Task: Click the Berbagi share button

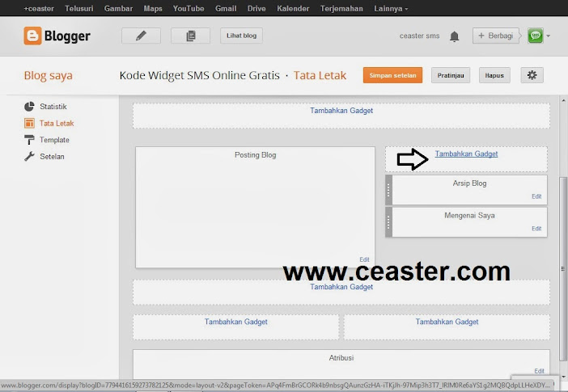Action: (x=495, y=36)
